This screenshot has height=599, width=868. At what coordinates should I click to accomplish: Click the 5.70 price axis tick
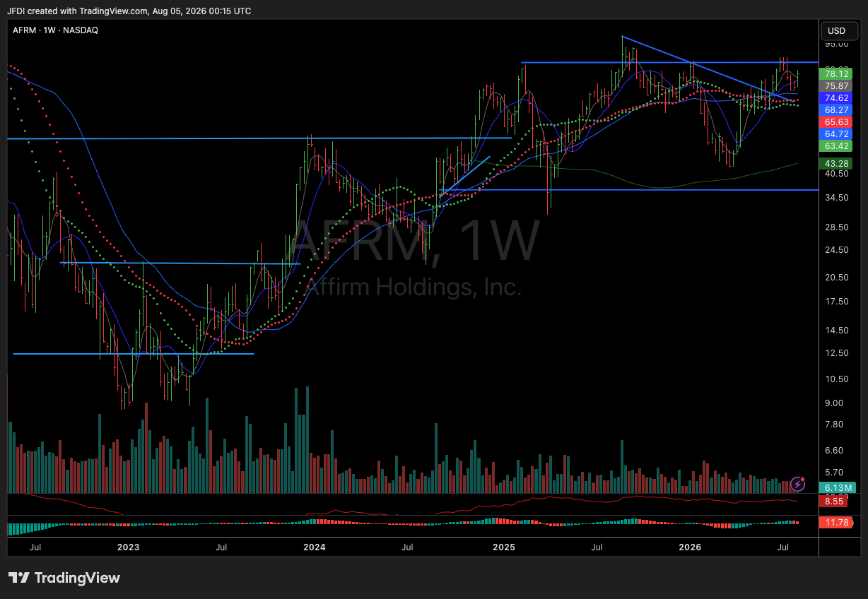click(x=835, y=473)
